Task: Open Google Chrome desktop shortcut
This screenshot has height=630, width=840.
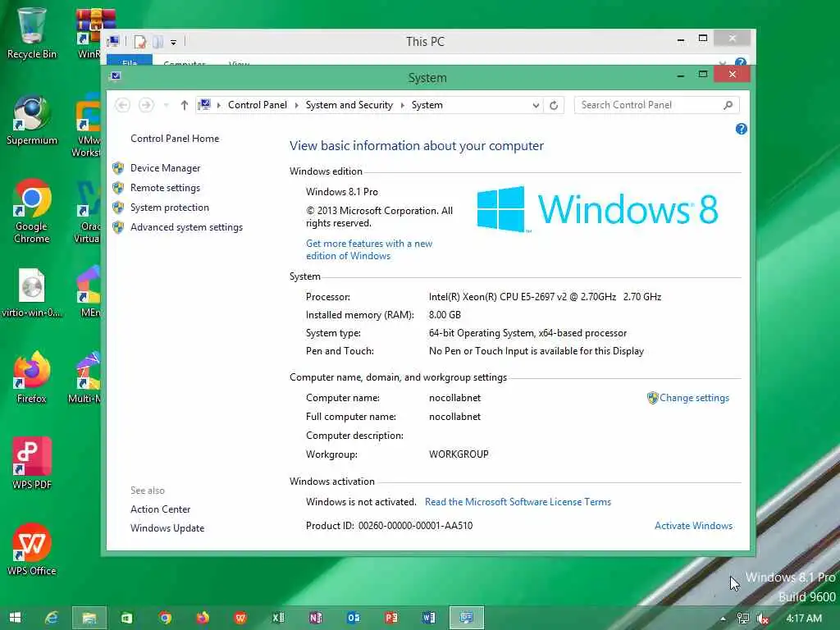Action: click(32, 212)
